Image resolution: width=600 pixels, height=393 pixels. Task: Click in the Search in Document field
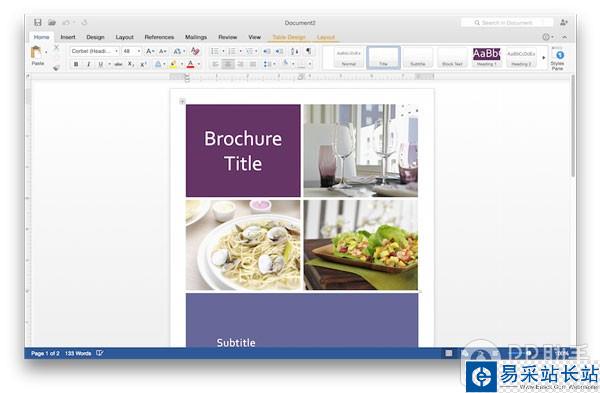507,23
